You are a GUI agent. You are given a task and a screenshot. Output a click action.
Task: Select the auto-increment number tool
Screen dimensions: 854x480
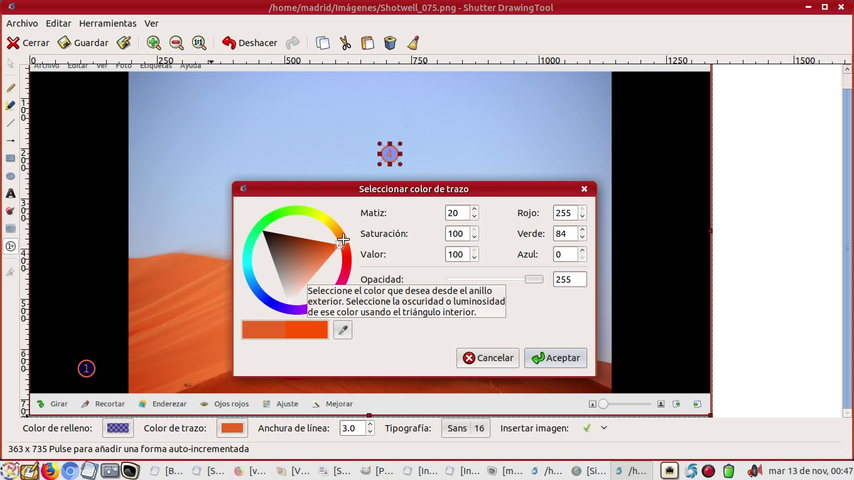point(10,246)
